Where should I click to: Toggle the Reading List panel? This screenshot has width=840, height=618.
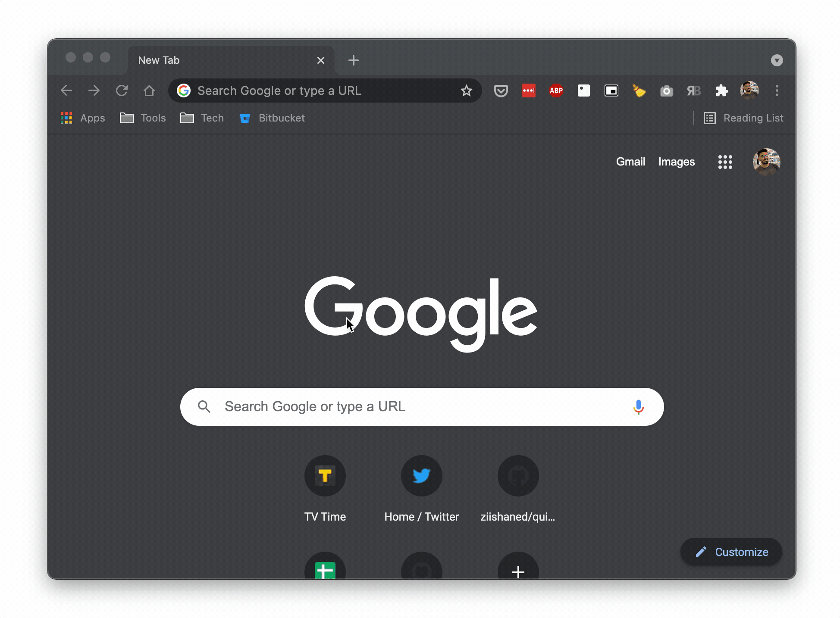tap(744, 118)
